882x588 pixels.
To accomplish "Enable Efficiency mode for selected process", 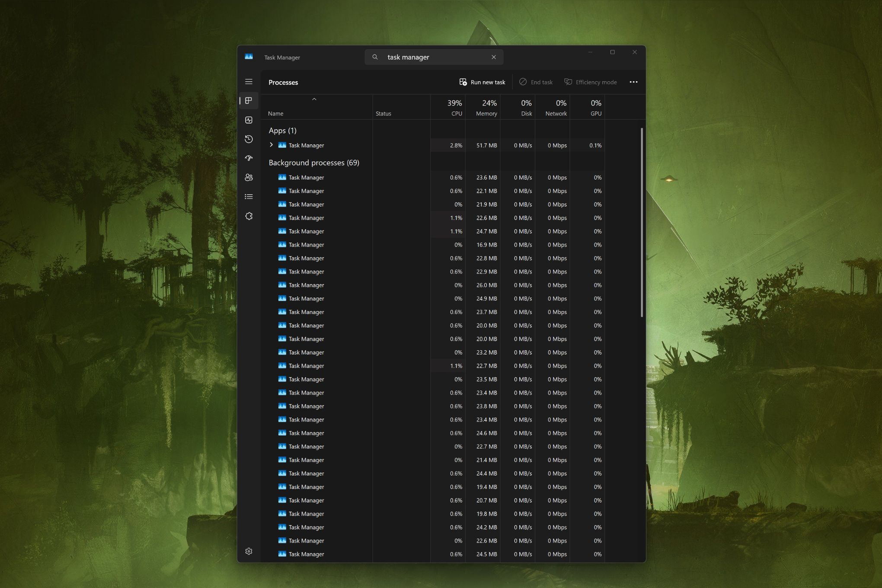I will point(591,82).
